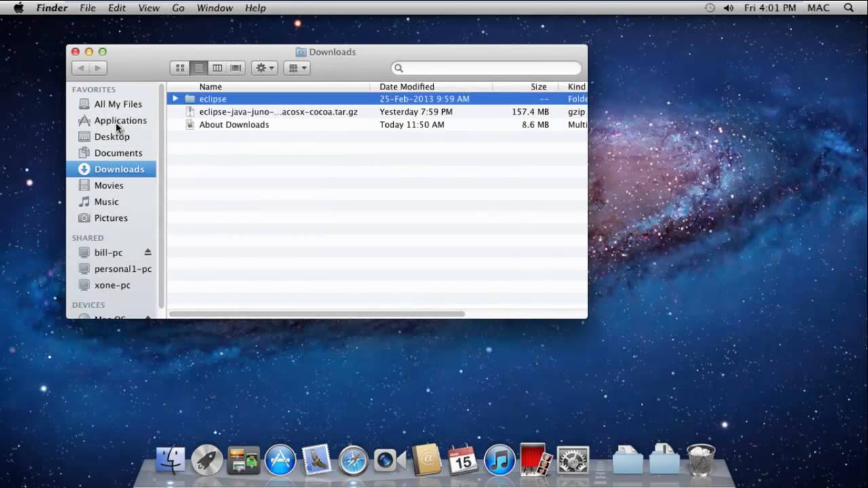Launch Safari compass icon in Dock
The height and width of the screenshot is (488, 868).
tap(353, 460)
